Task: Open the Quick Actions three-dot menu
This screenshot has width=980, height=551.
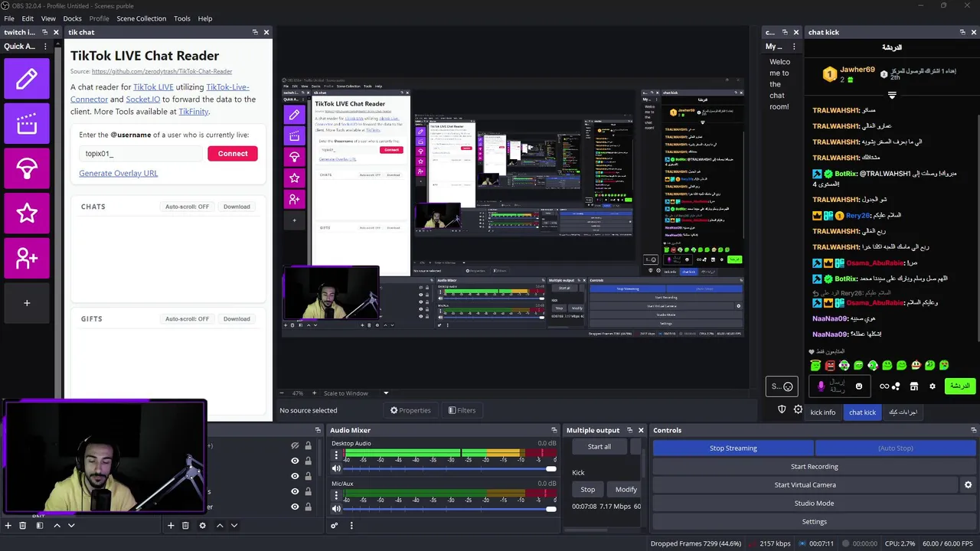Action: coord(45,46)
